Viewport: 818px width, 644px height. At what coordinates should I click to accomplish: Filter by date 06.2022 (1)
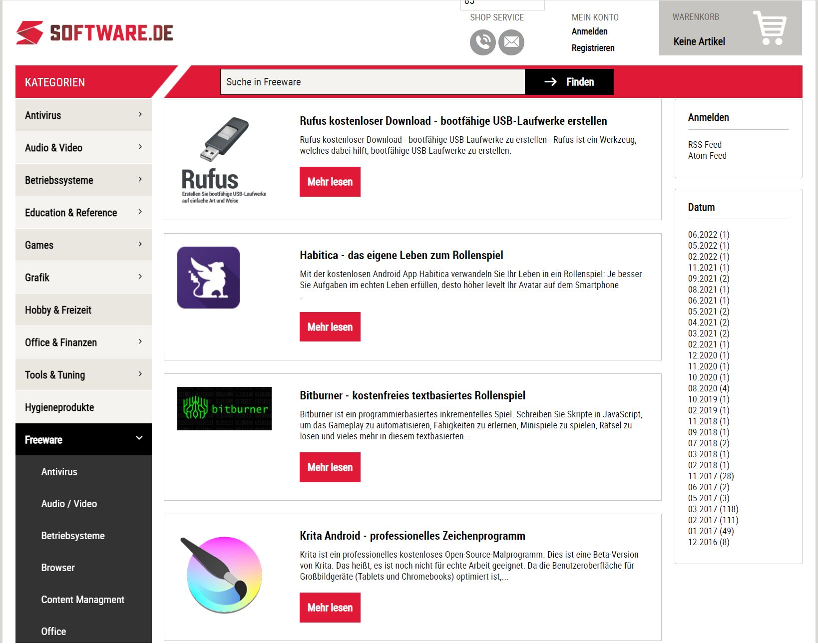click(709, 235)
